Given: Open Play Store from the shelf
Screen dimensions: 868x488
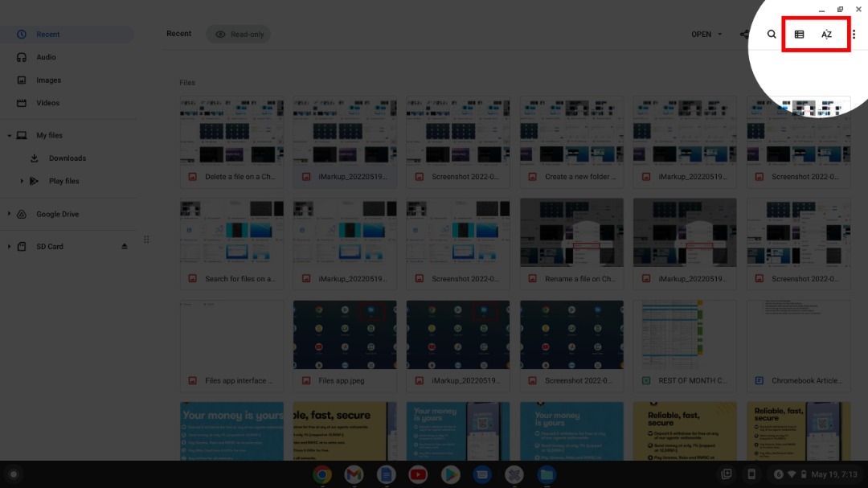Looking at the screenshot, I should point(450,474).
